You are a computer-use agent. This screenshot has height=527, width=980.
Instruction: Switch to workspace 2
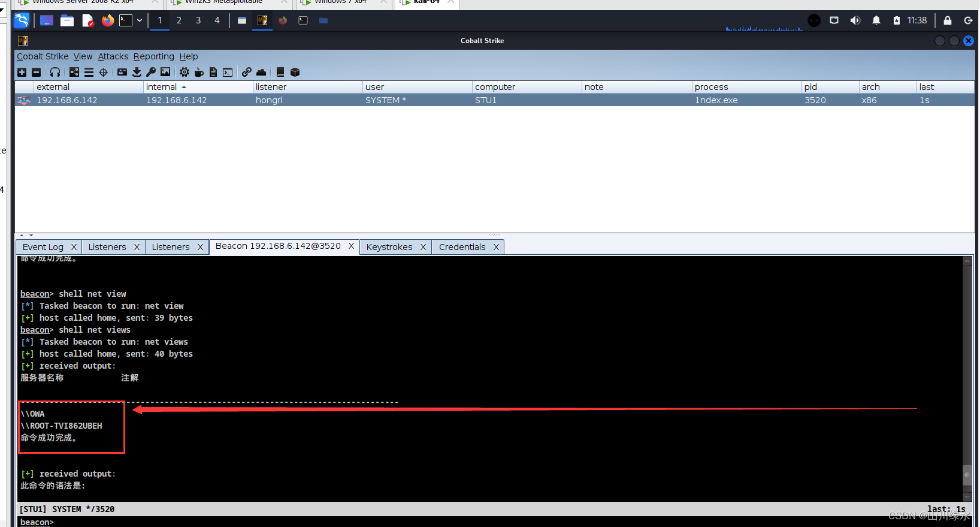[179, 20]
